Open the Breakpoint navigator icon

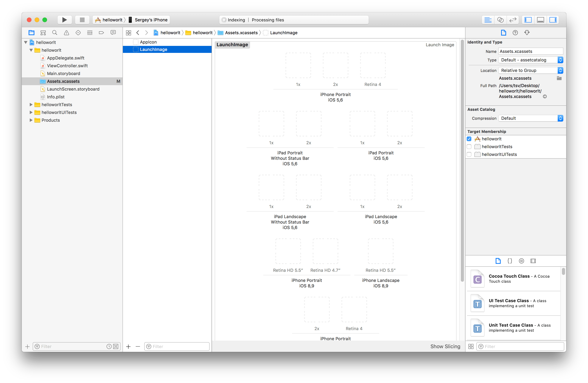[101, 33]
